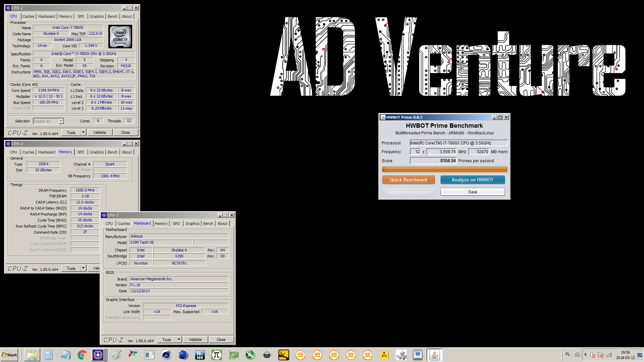Open Google Chrome from the taskbar

point(82,355)
